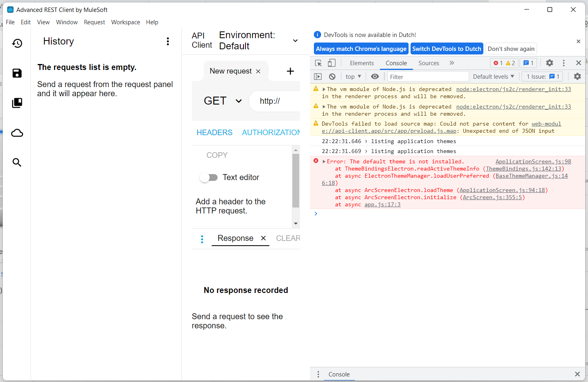Open History panel options via three-dot menu
This screenshot has width=588, height=382.
click(168, 41)
